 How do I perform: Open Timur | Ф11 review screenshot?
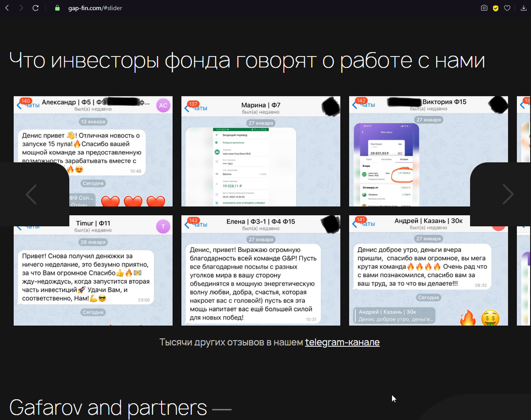[x=93, y=270]
